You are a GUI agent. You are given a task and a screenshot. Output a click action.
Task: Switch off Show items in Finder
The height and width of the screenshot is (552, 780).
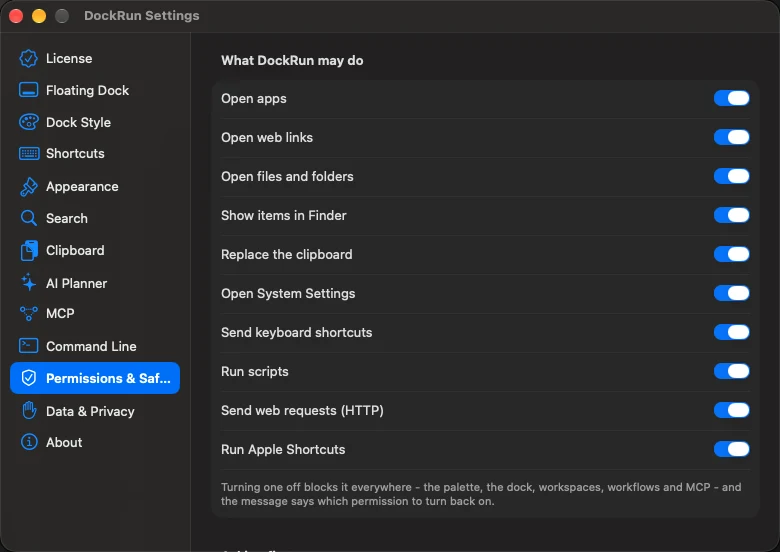(x=731, y=215)
